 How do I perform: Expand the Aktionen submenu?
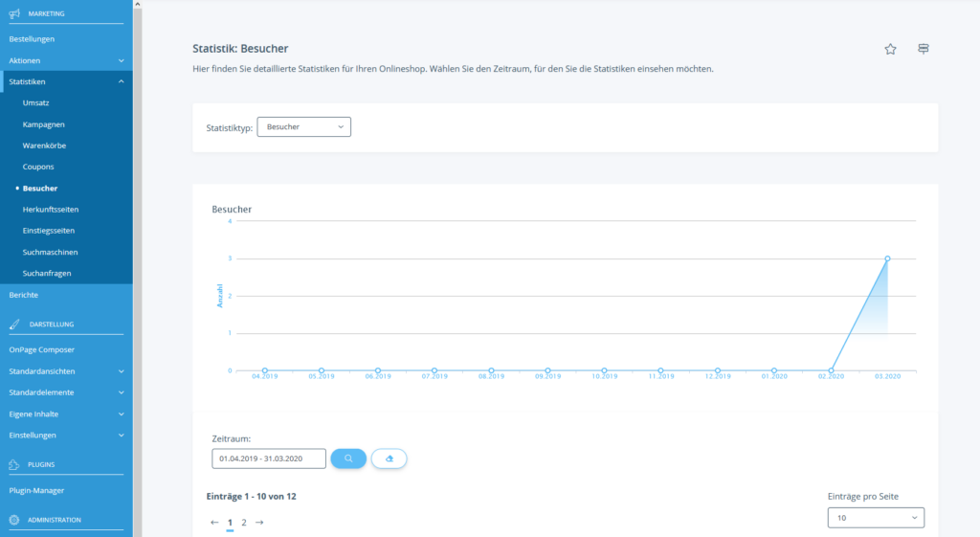[121, 60]
